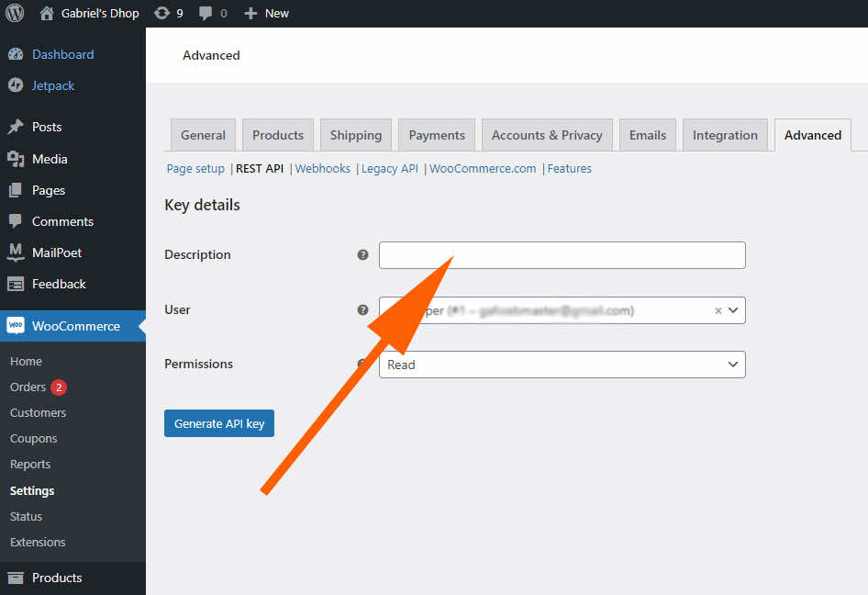The image size is (868, 595).
Task: Go to Status submenu
Action: pyautogui.click(x=26, y=516)
